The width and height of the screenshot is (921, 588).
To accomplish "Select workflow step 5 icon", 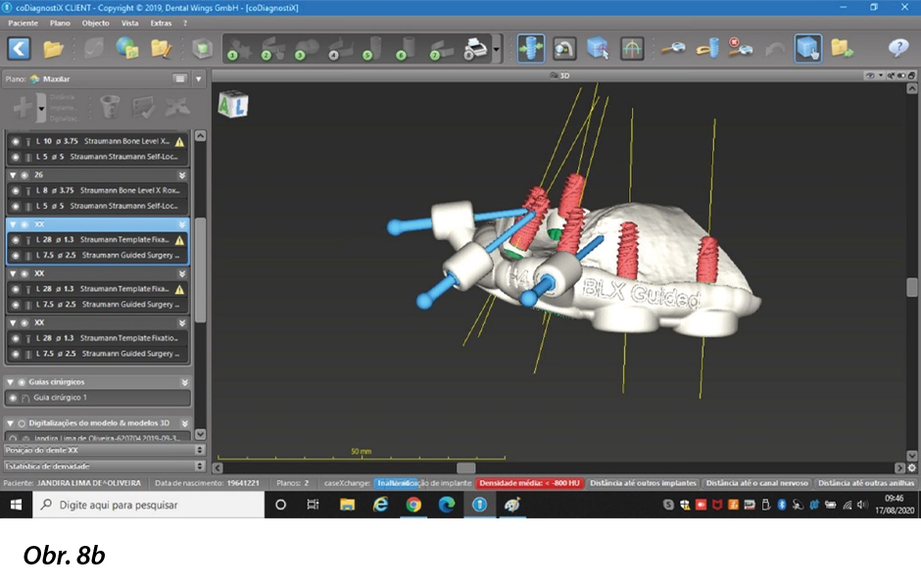I will point(374,49).
